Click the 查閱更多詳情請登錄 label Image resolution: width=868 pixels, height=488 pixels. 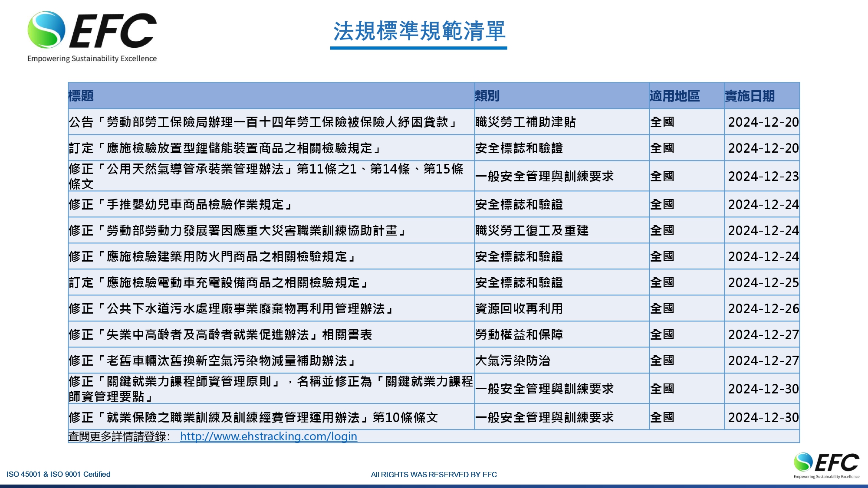click(119, 436)
